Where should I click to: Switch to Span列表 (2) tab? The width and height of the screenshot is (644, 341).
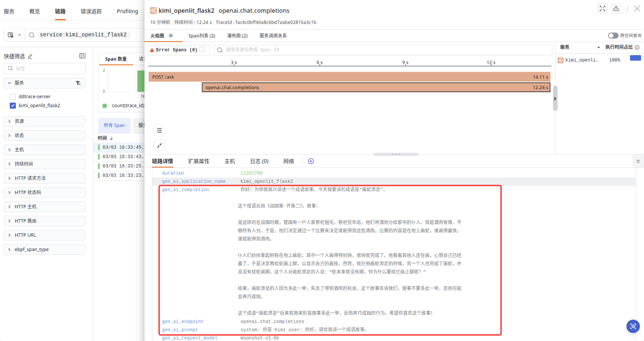pyautogui.click(x=202, y=36)
